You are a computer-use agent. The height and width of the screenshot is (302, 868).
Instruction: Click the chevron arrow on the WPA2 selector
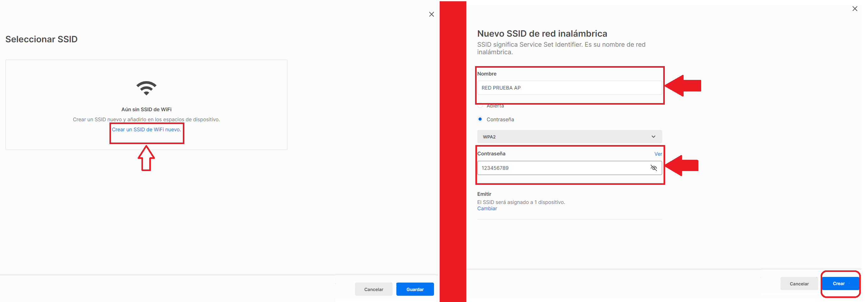coord(654,137)
